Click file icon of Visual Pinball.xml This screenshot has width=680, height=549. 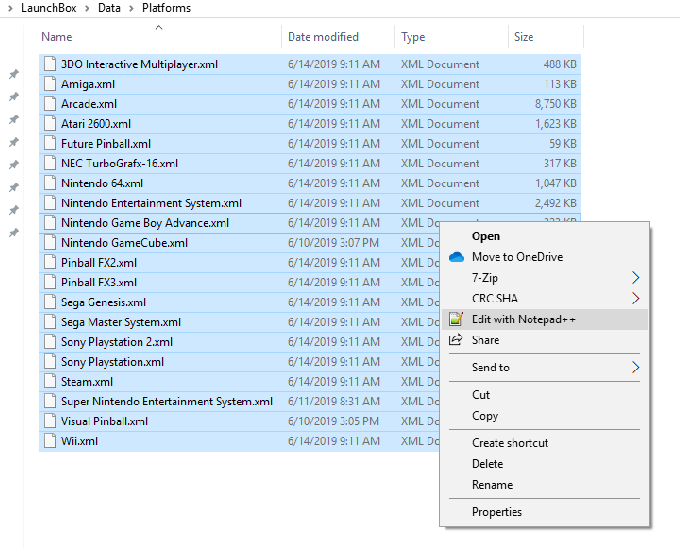point(50,421)
